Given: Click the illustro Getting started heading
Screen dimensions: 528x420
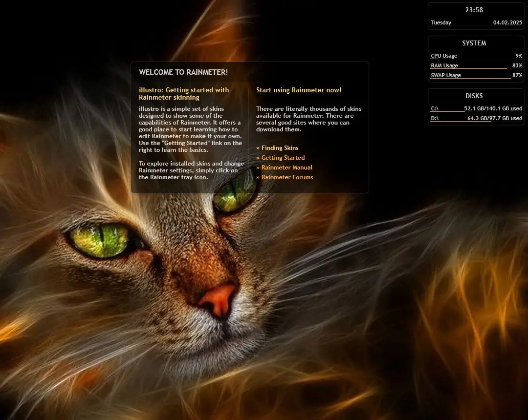Looking at the screenshot, I should tap(184, 94).
